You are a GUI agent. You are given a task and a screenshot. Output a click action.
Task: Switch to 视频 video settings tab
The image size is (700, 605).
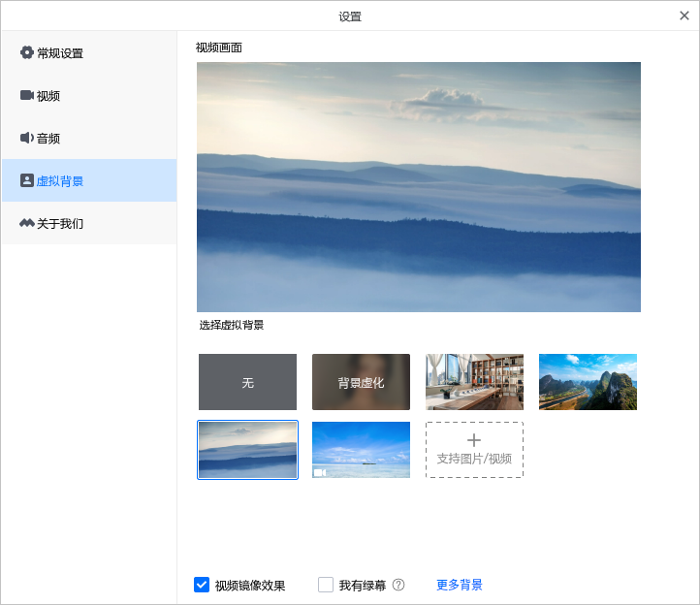[89, 96]
